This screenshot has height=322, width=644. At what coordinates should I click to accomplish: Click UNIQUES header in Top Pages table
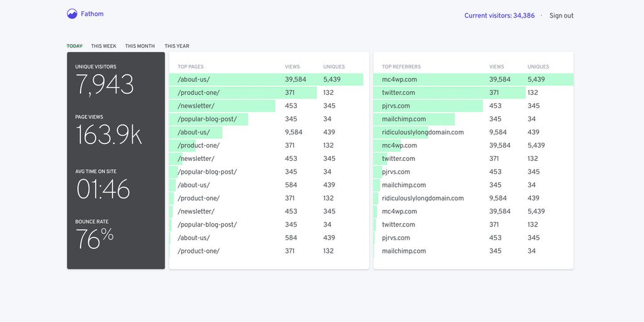tap(334, 67)
